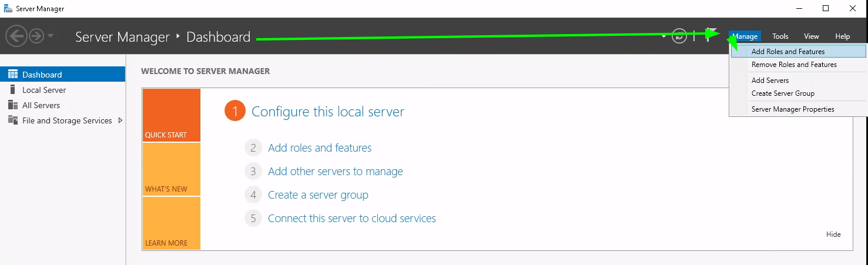Expand File and Storage Services arrow
868x265 pixels.
click(x=120, y=120)
